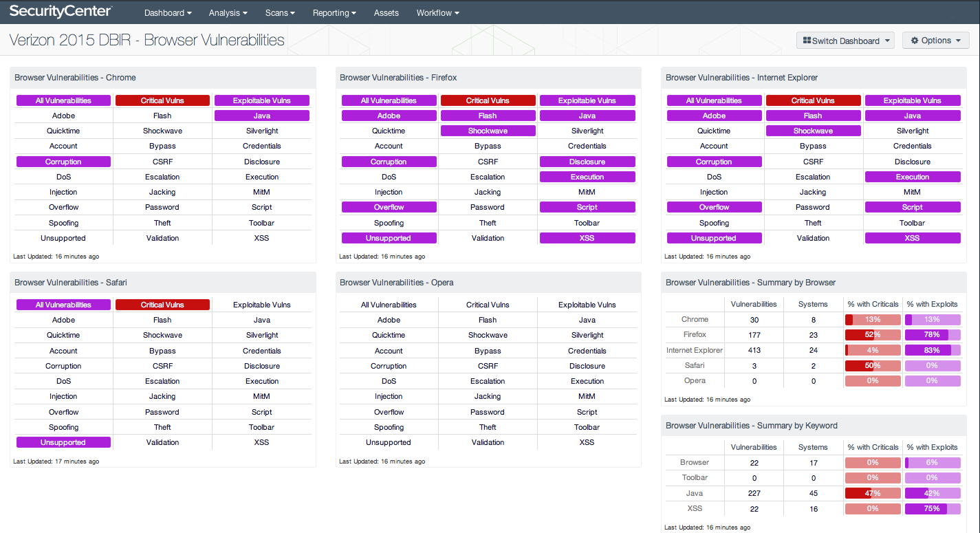Select Exploitable Vulns cell in the Opera panel
Screen dimensions: 980x533
point(587,305)
